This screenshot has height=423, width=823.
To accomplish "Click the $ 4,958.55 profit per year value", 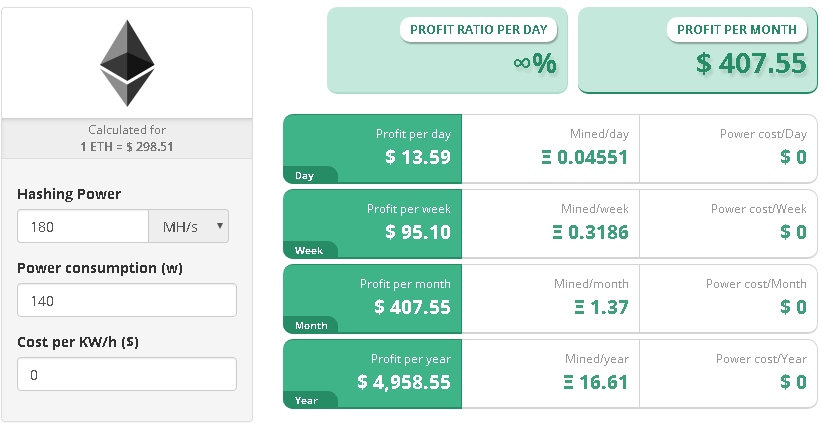I will click(404, 382).
